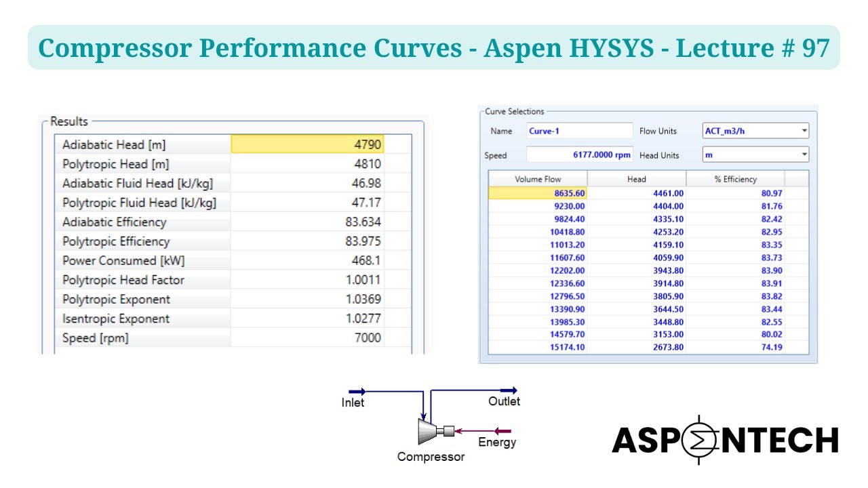868x488 pixels.
Task: Select Isentropic Exponent value 1.0277
Action: point(307,319)
